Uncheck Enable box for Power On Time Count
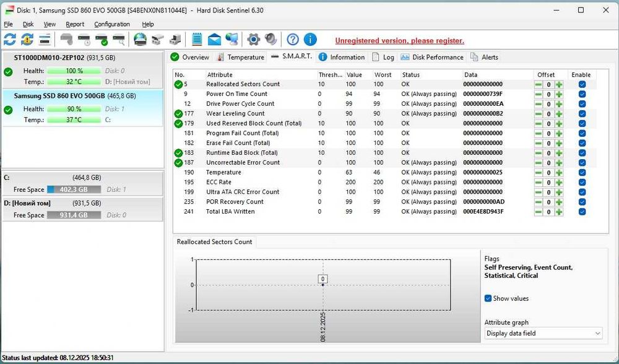This screenshot has width=619, height=364. coord(582,94)
